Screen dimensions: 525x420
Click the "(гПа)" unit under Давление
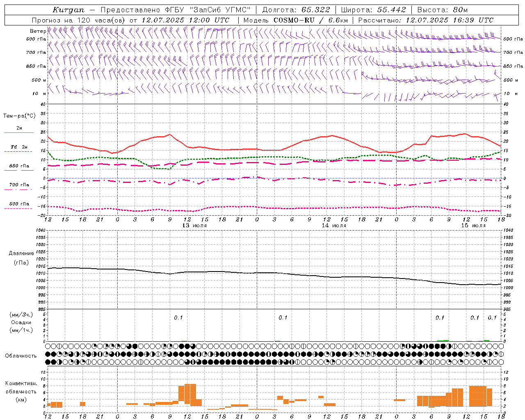pyautogui.click(x=21, y=262)
